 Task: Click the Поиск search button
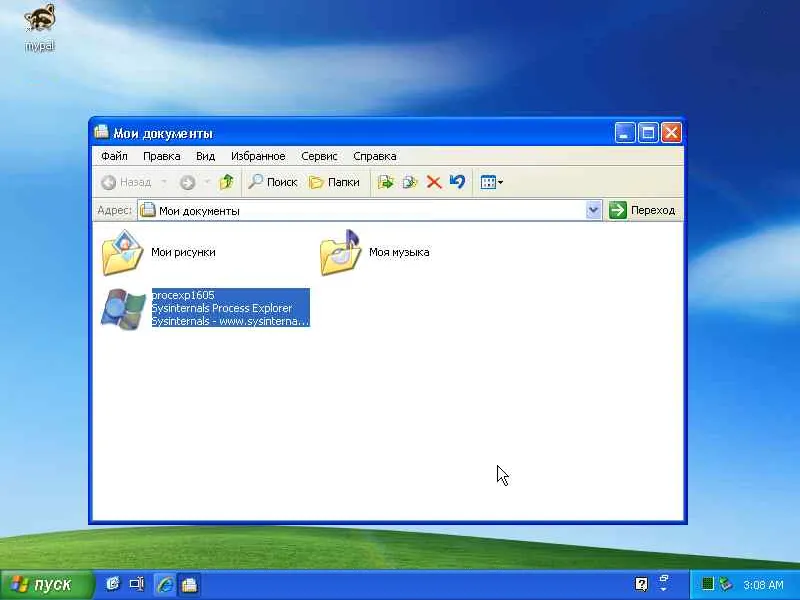click(x=272, y=182)
